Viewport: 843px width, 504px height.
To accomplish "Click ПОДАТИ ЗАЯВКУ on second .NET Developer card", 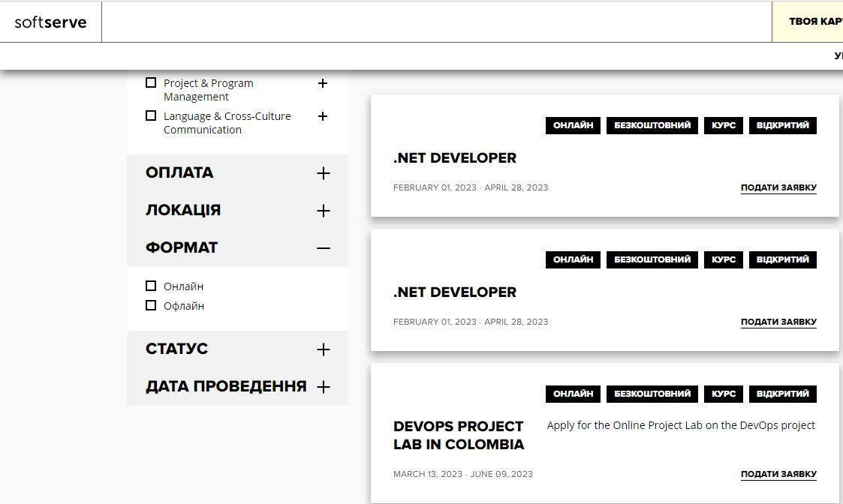I will coord(778,322).
